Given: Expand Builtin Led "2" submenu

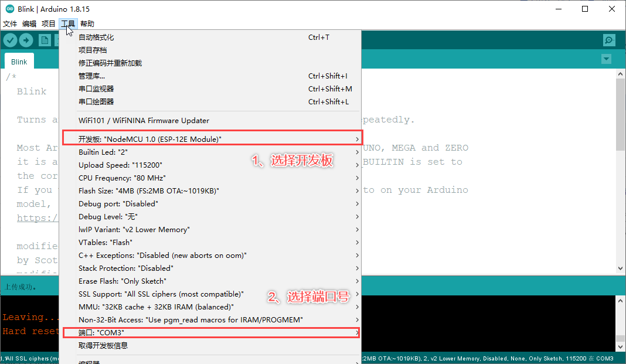Looking at the screenshot, I should pos(210,152).
